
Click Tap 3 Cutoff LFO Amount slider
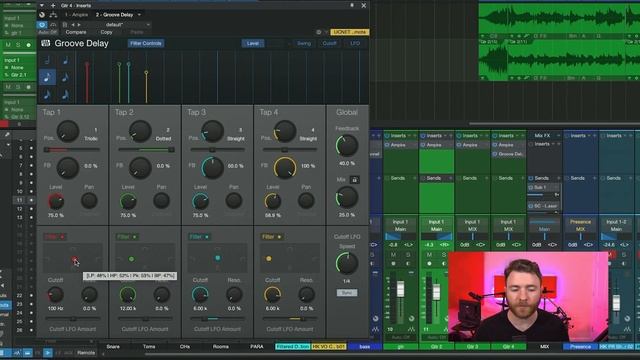tap(218, 318)
